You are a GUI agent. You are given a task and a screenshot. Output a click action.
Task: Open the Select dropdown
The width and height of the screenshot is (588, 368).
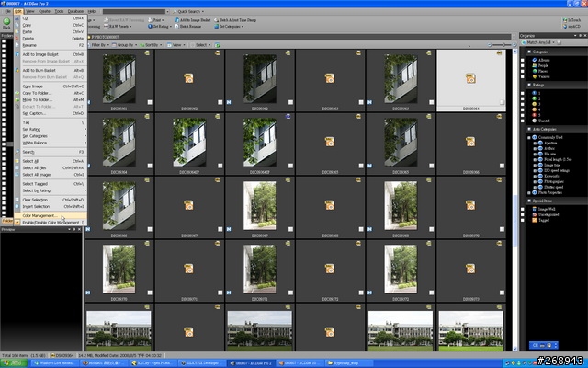(x=201, y=45)
